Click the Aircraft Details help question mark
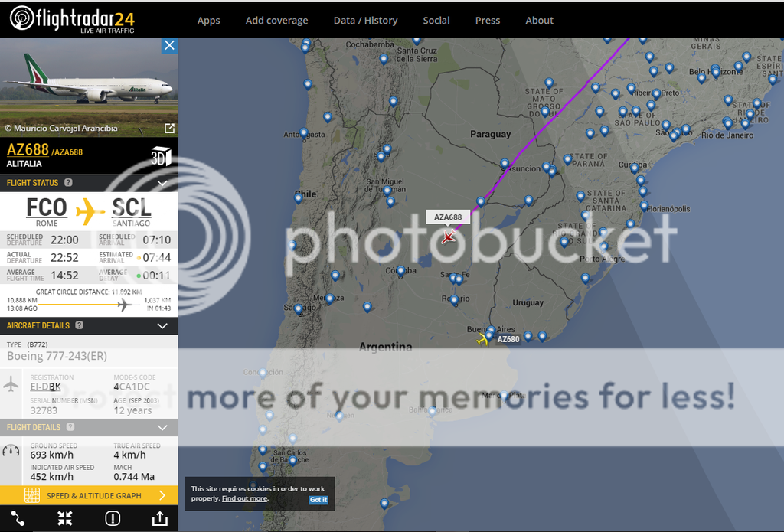Image resolution: width=784 pixels, height=532 pixels. [x=80, y=325]
